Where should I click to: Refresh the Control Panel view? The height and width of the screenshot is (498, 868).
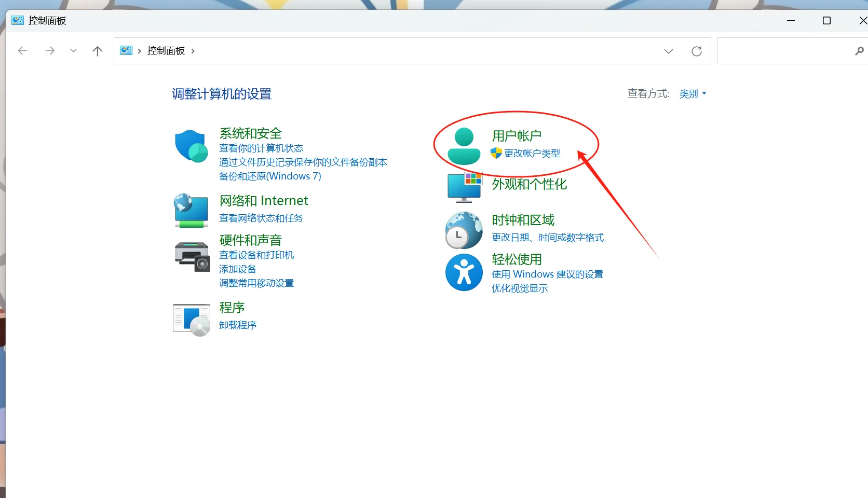[697, 51]
